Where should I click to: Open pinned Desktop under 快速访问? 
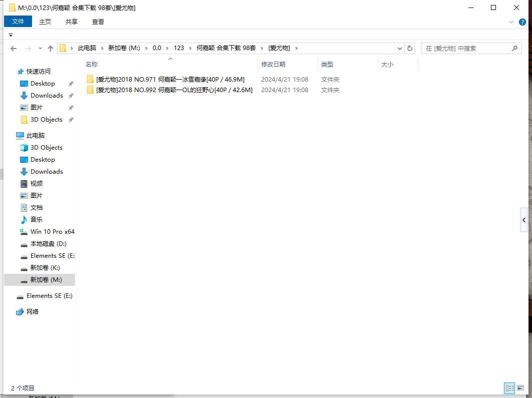pyautogui.click(x=43, y=84)
